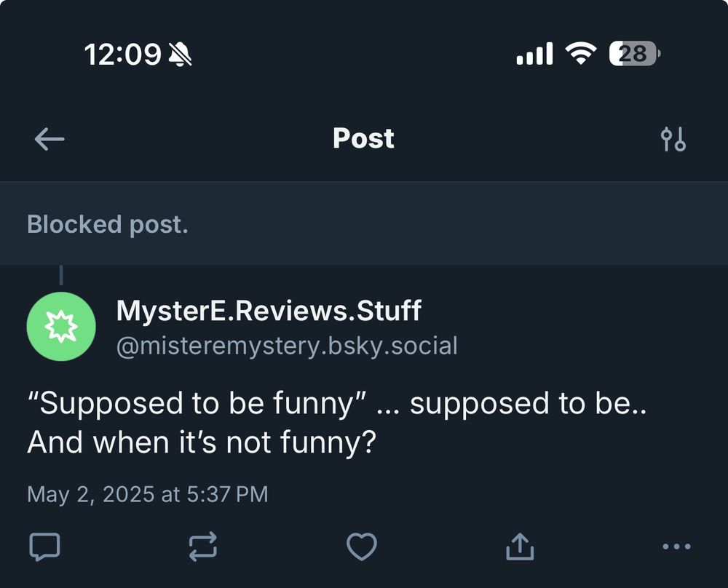Tap the 12:09 clock in status bar
This screenshot has height=588, width=728.
(x=122, y=55)
